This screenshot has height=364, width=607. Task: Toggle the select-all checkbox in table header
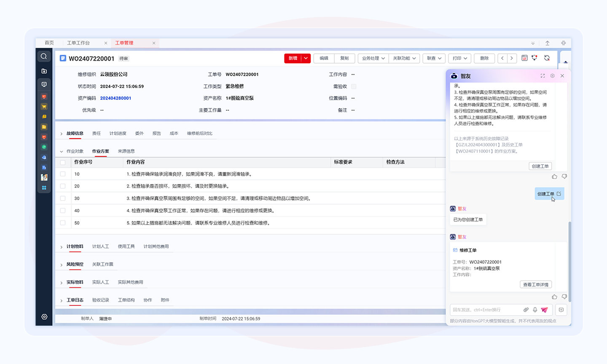[63, 162]
